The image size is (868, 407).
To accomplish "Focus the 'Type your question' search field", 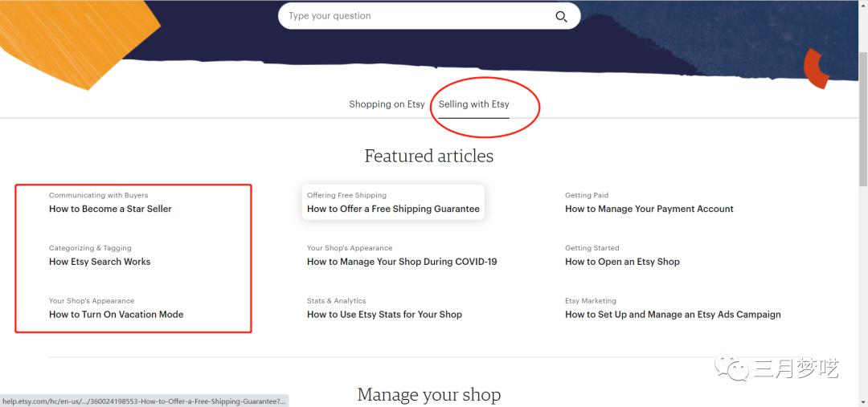I will click(x=429, y=16).
